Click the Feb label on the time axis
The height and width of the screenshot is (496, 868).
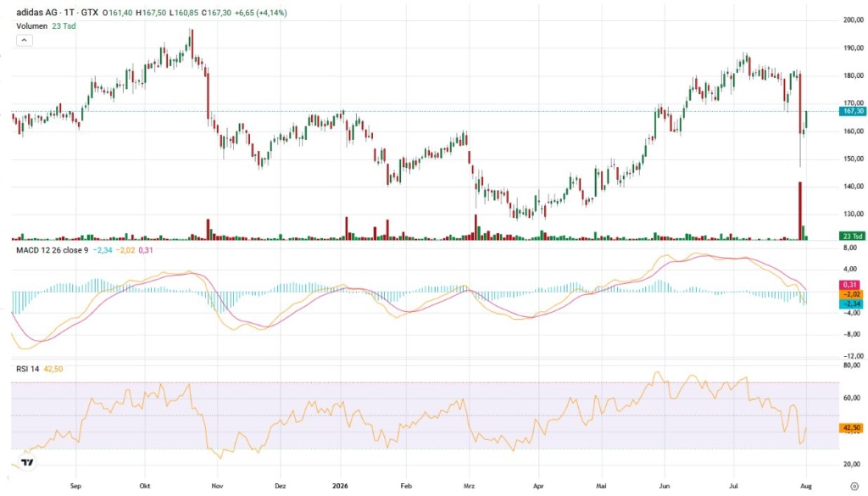click(406, 486)
